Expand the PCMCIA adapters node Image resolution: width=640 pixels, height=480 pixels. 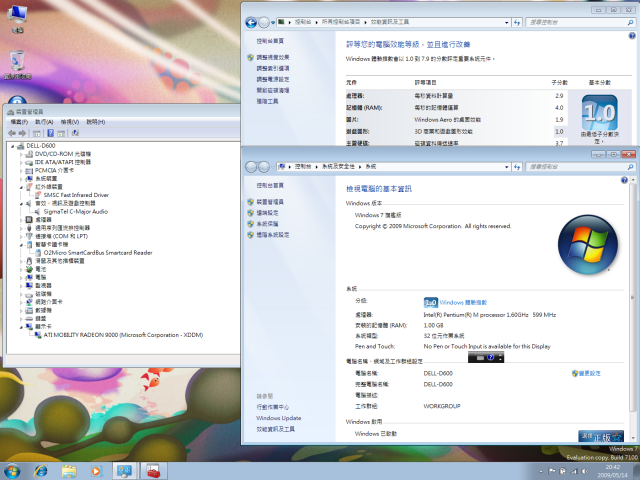tap(21, 171)
